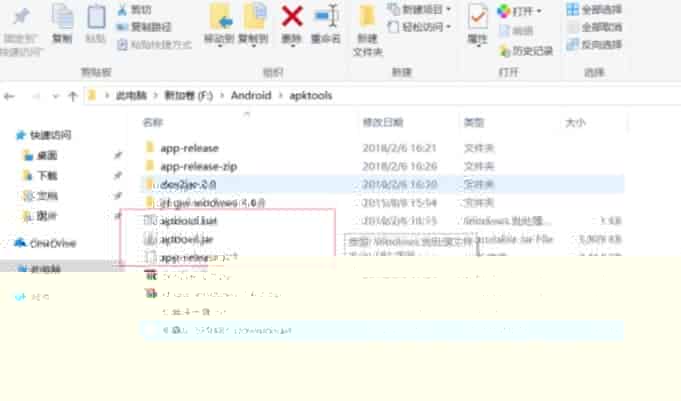Click 反向选择 (invert selection)
The height and width of the screenshot is (401, 681).
coord(594,44)
